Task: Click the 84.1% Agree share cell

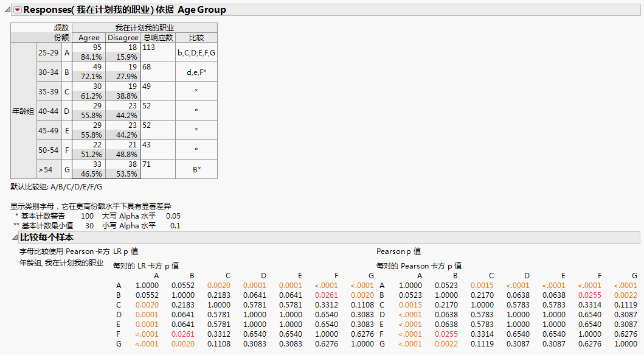Action: tap(89, 57)
